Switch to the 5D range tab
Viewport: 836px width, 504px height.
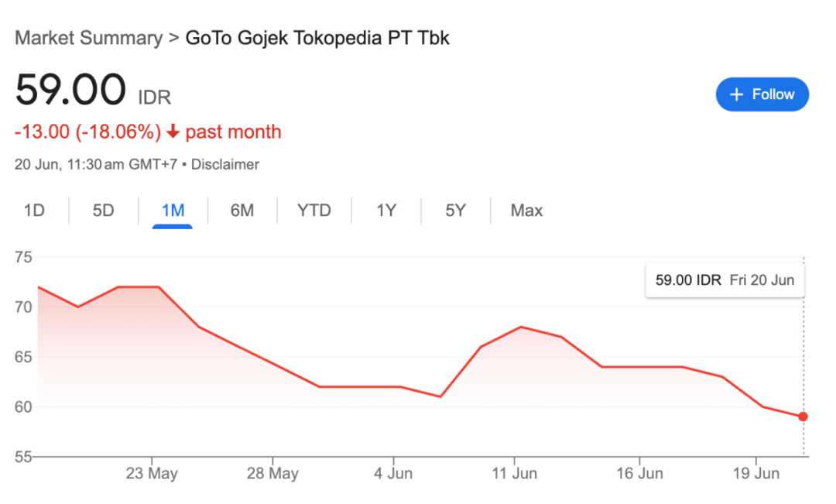coord(103,211)
